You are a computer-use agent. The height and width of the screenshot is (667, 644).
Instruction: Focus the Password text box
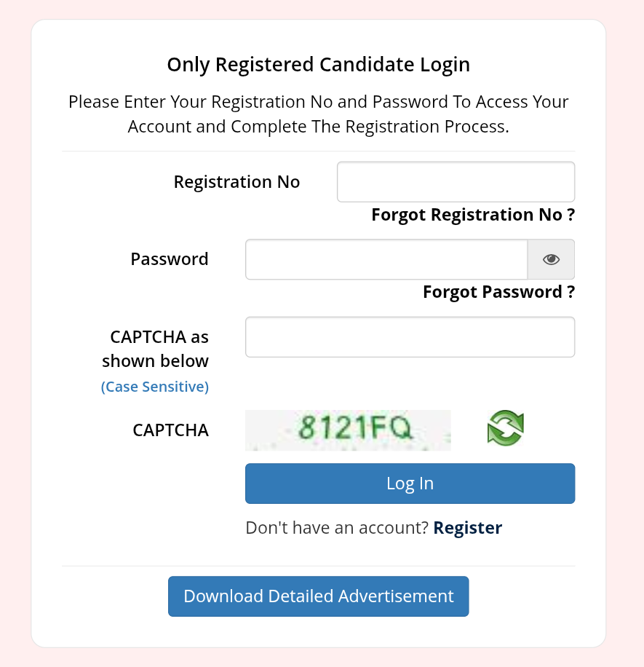click(x=386, y=259)
